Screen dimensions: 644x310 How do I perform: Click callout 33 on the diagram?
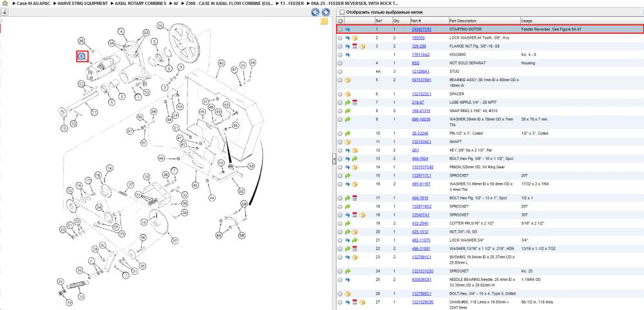[81, 297]
